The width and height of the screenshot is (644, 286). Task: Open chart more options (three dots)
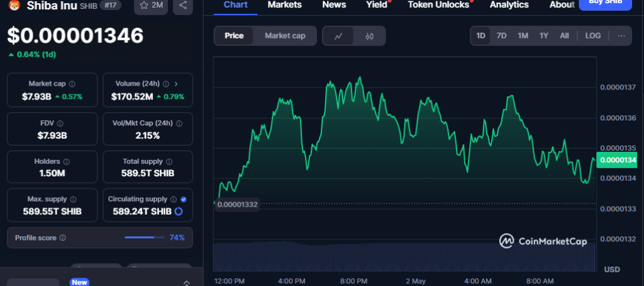click(621, 36)
